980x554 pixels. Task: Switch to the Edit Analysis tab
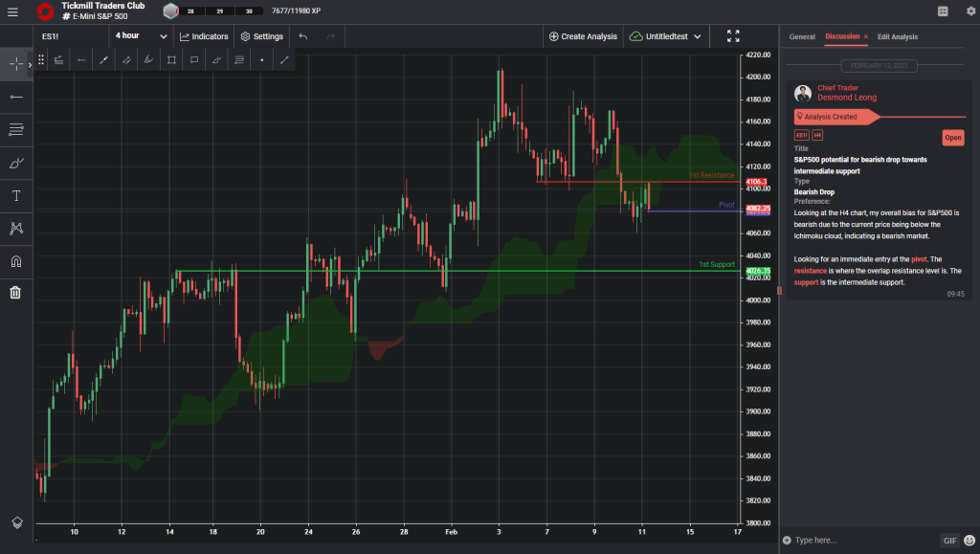898,36
